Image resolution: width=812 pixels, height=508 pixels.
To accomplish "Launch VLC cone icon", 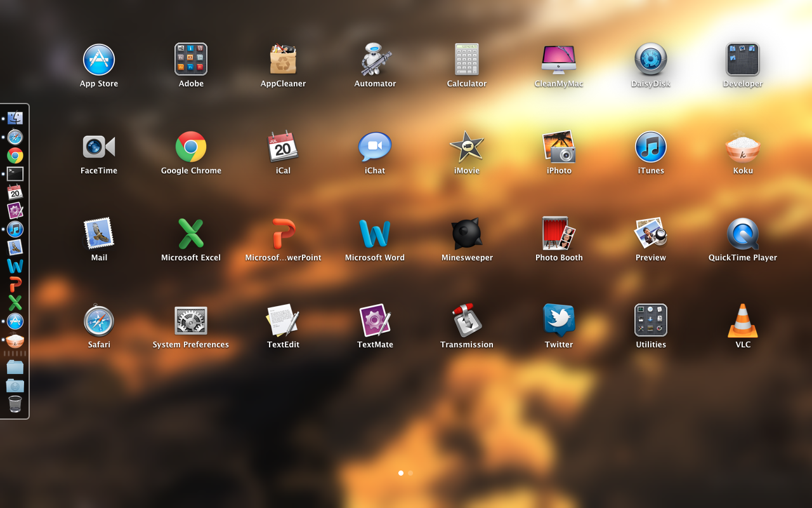I will click(743, 321).
